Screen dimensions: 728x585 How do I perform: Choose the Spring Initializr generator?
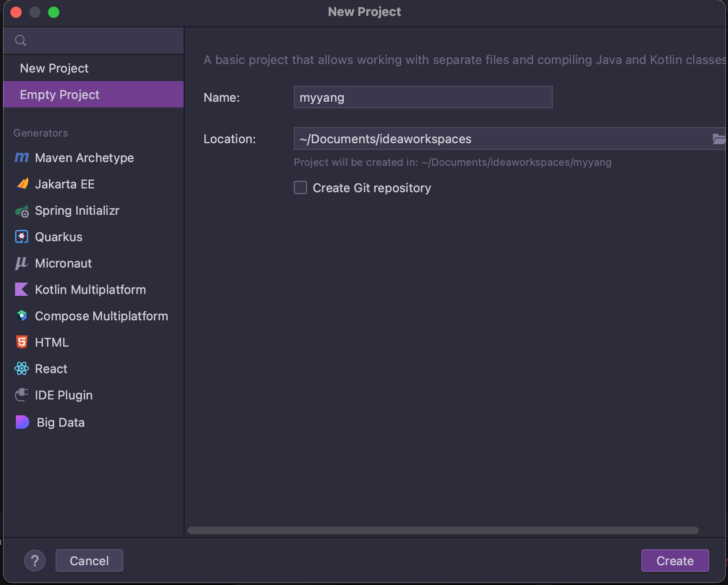[x=93, y=211]
